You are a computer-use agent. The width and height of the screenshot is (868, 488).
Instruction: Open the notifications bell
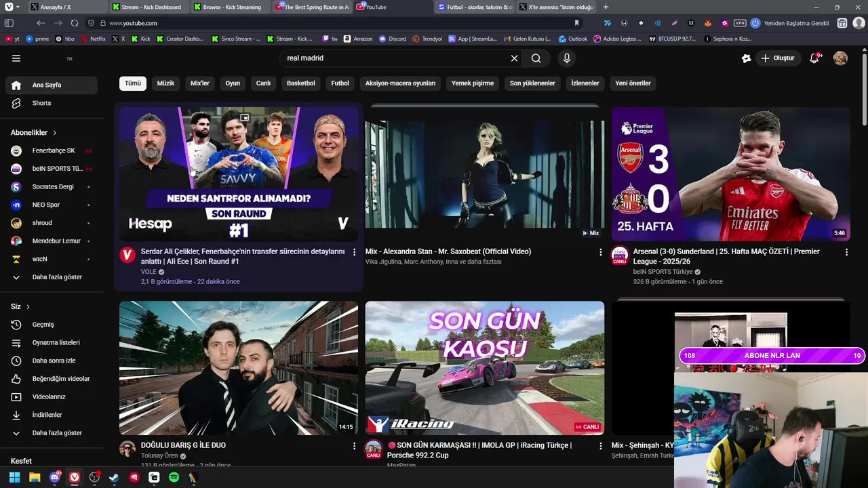pos(814,58)
